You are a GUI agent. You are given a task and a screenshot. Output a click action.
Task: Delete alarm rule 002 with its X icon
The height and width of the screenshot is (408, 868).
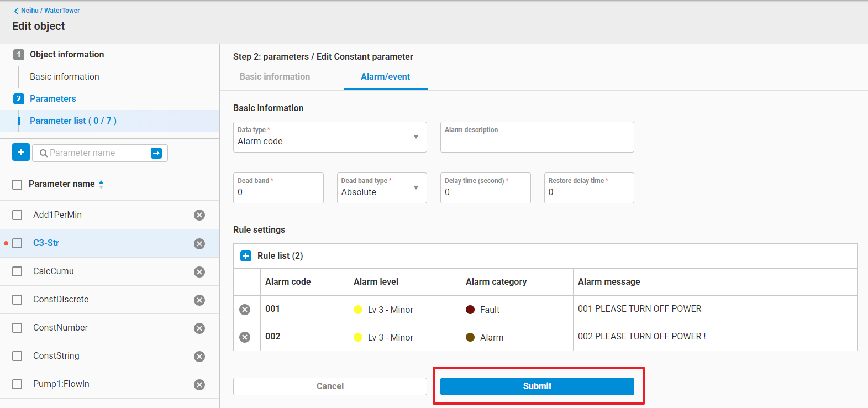click(245, 337)
